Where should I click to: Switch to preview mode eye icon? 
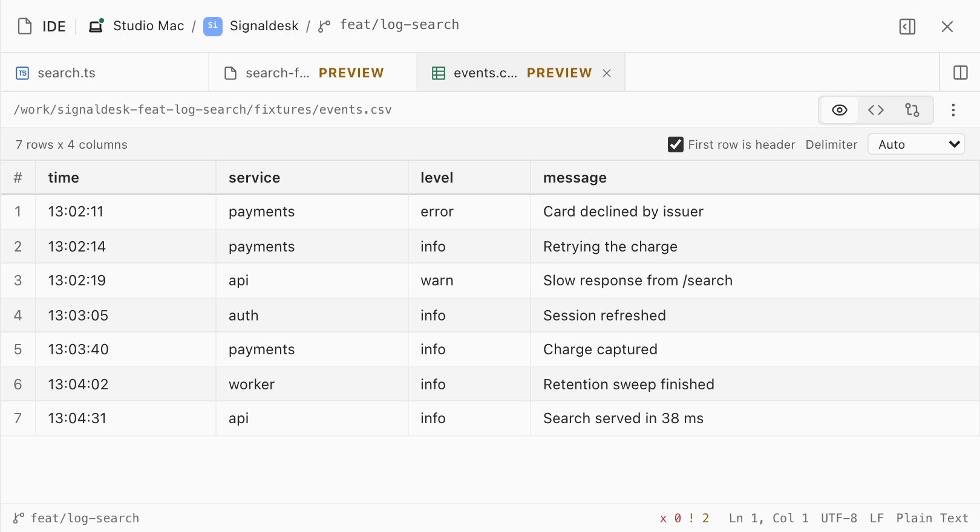(840, 110)
